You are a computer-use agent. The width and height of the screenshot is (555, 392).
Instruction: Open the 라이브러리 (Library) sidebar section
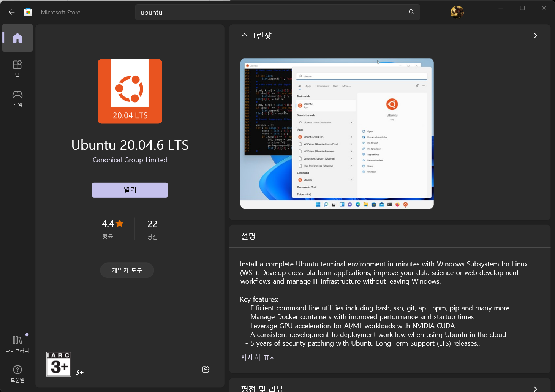[17, 344]
